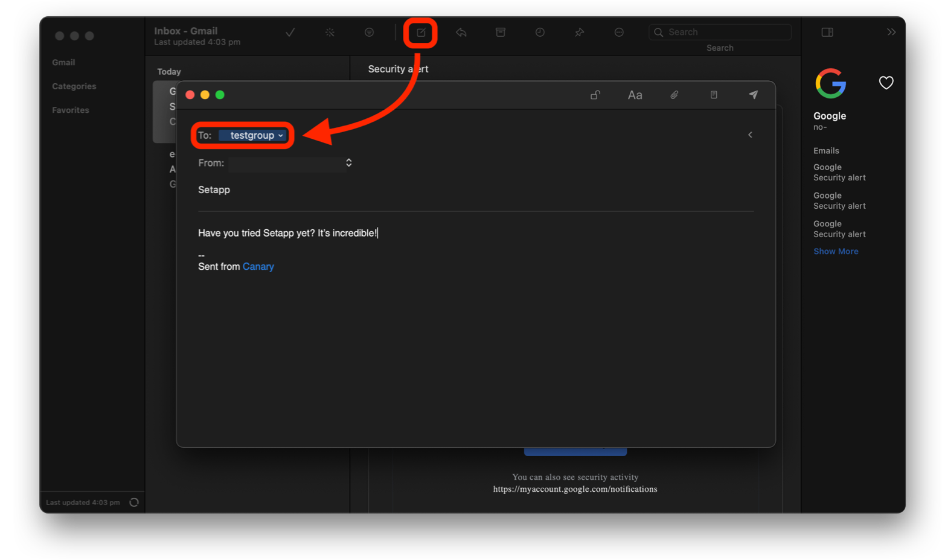
Task: Open the From account selector
Action: pos(348,163)
